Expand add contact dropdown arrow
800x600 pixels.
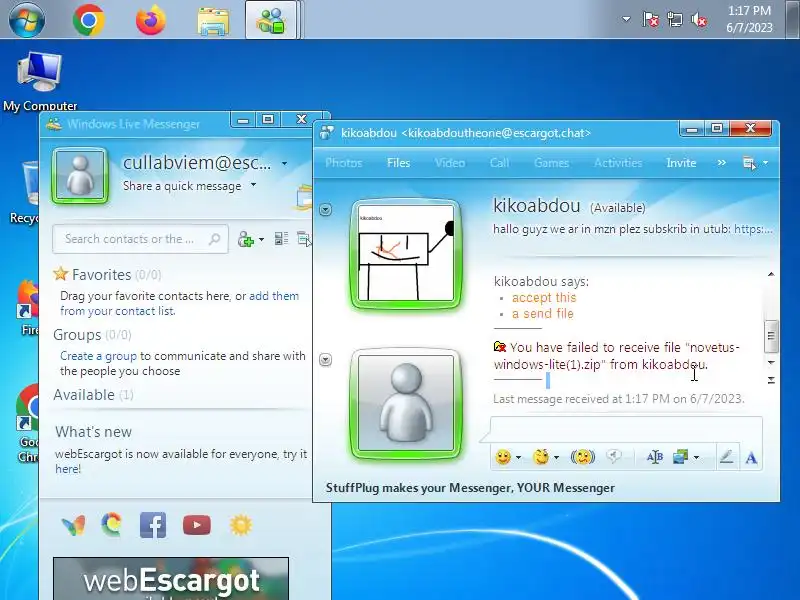(261, 239)
